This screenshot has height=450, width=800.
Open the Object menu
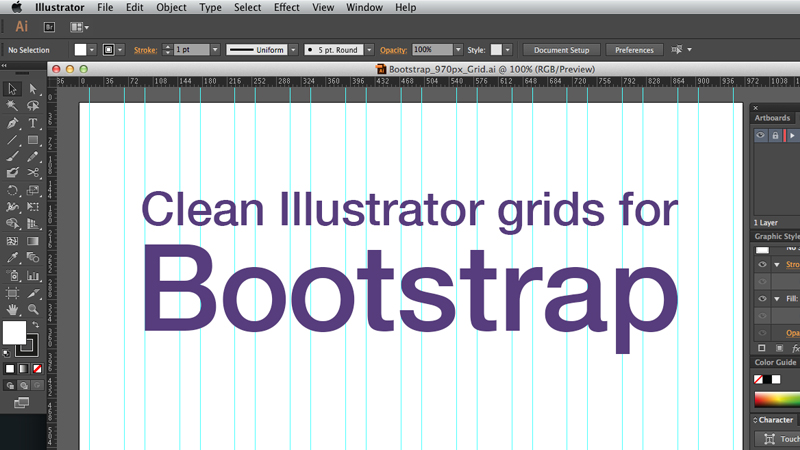[171, 7]
